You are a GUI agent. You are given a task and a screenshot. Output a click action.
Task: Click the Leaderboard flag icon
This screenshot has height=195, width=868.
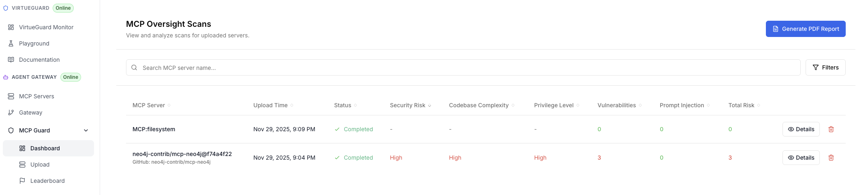pos(22,181)
